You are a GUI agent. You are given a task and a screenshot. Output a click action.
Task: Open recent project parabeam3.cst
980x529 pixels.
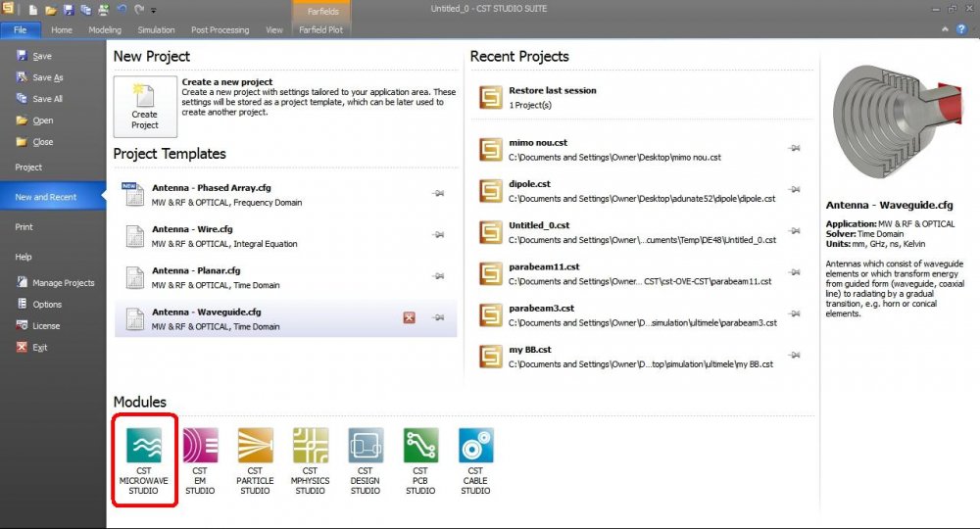642,315
